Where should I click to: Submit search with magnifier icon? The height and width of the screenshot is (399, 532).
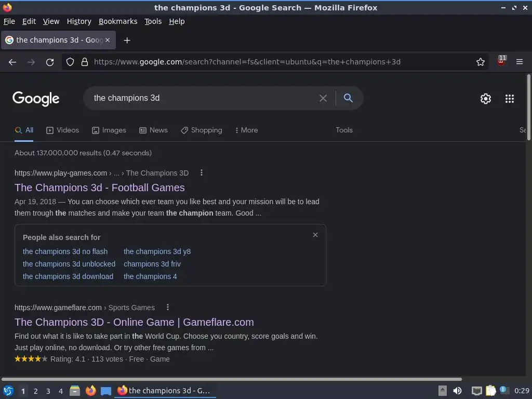348,98
